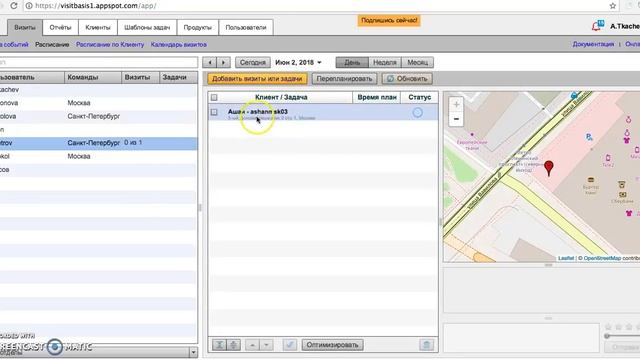Click the browser address bar URL

[96, 6]
